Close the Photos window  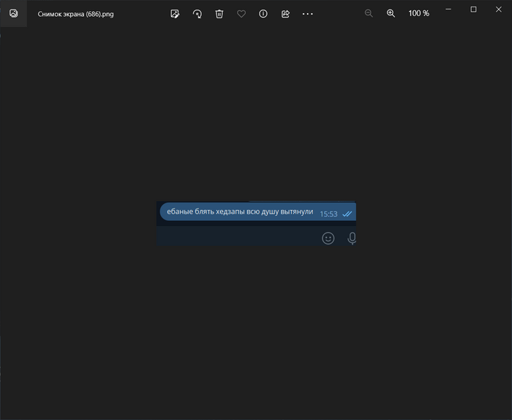pyautogui.click(x=499, y=10)
